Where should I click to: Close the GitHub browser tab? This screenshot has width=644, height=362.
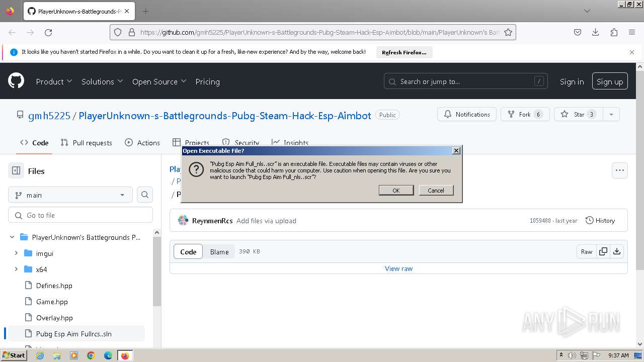click(127, 11)
